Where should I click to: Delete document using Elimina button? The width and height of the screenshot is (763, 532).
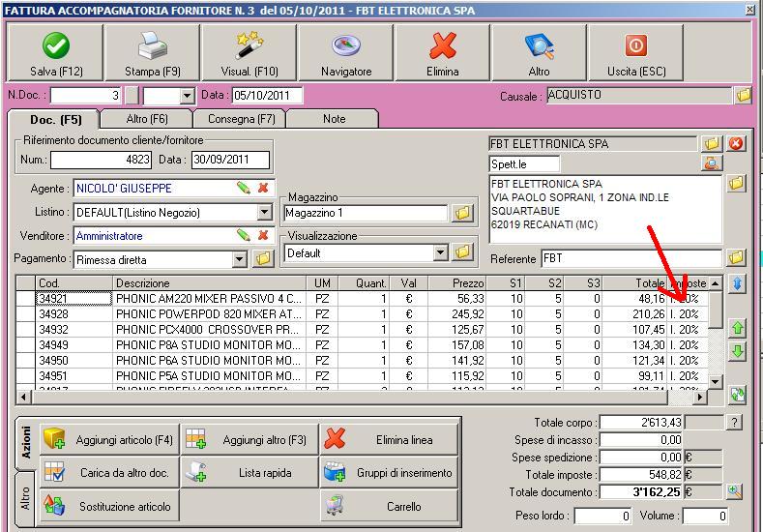[x=443, y=53]
